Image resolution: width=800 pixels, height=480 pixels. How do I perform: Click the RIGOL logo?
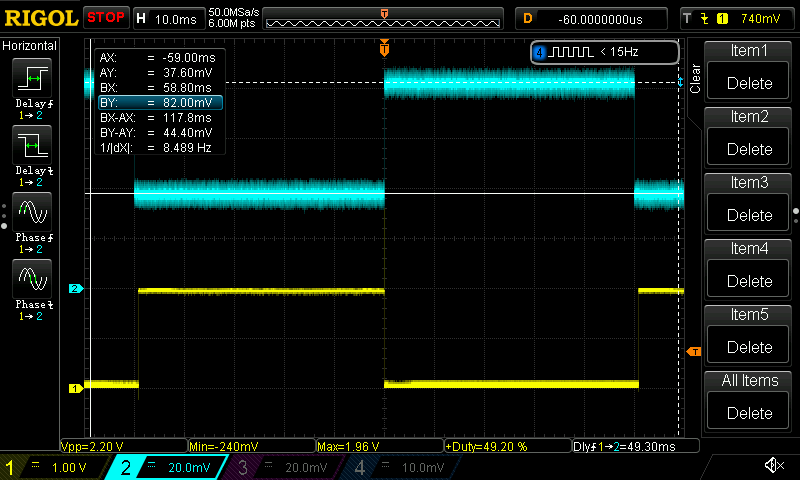click(41, 18)
